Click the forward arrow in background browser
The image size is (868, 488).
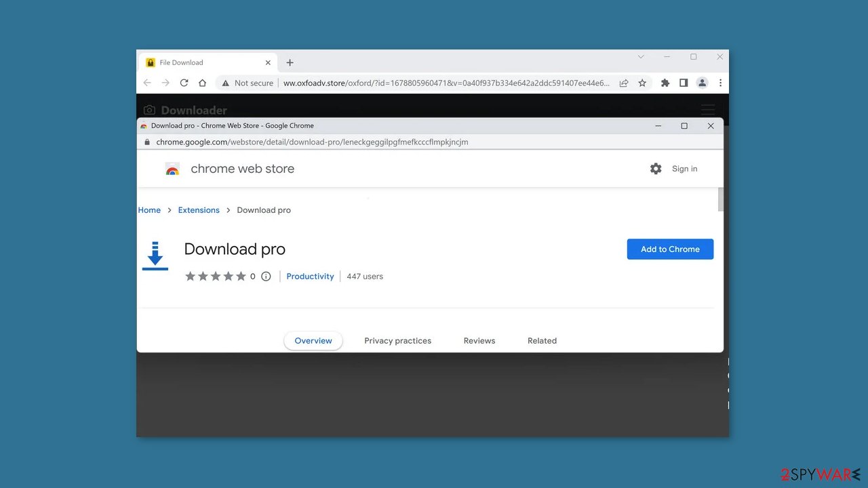[x=165, y=83]
